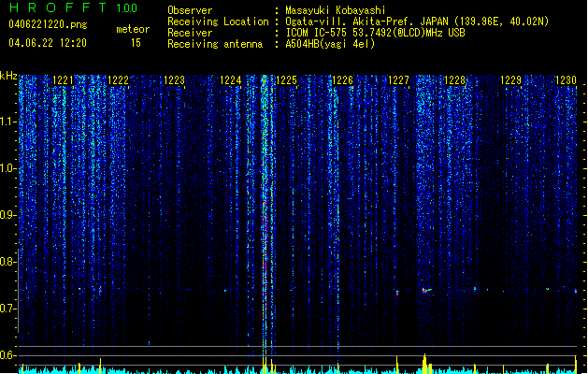Click the 1226 time marker

[x=342, y=80]
